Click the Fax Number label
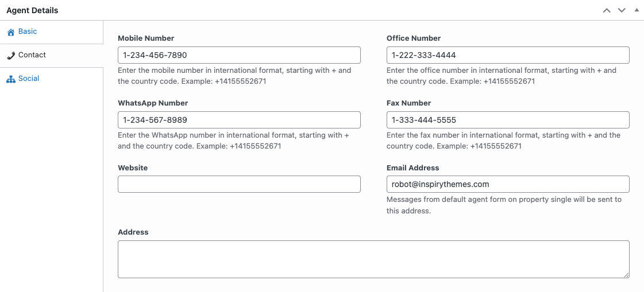This screenshot has height=292, width=644. [408, 103]
